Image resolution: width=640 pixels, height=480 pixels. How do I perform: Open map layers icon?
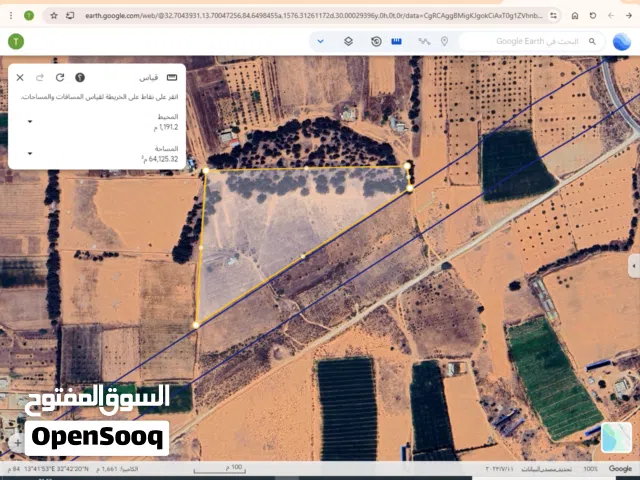(348, 41)
